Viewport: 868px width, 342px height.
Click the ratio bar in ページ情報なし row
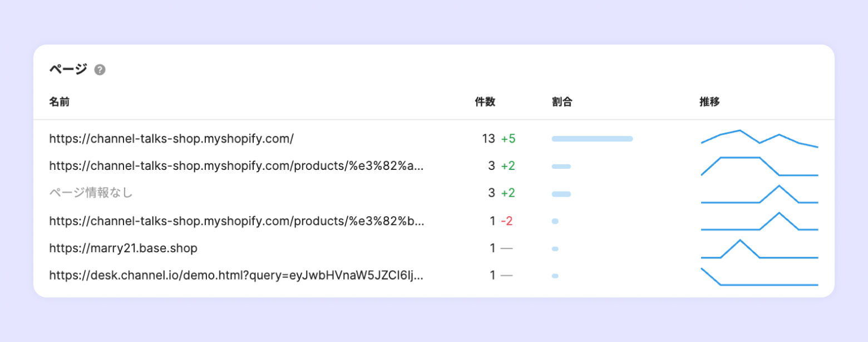(x=561, y=194)
